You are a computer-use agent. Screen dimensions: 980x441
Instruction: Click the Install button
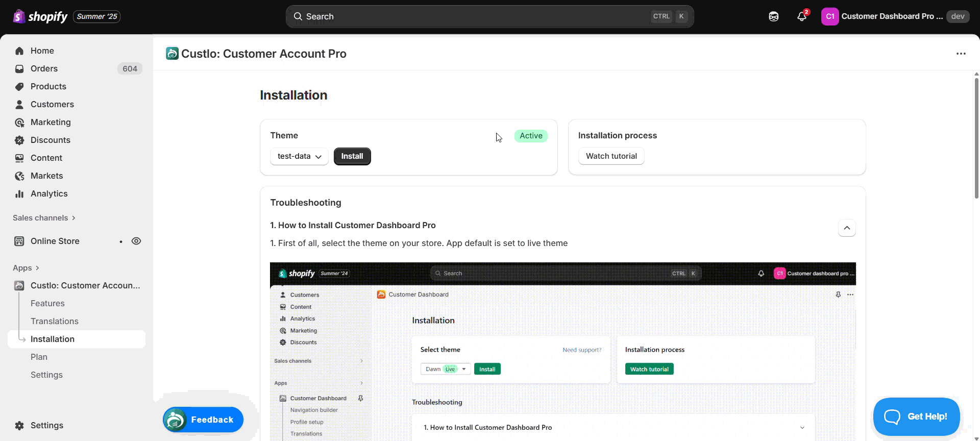(352, 156)
